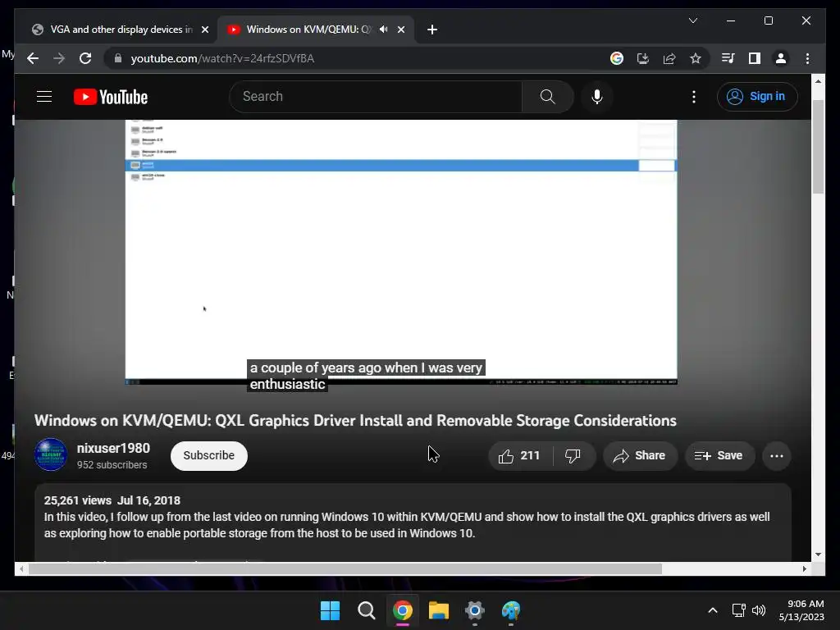Screen dimensions: 840x630
Task: Open File Explorer from the taskbar
Action: [439, 610]
